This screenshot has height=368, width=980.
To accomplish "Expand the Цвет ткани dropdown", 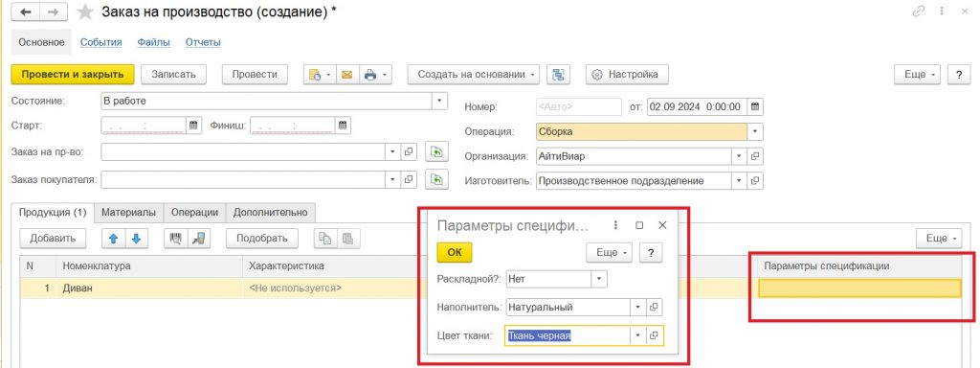I will (x=638, y=335).
